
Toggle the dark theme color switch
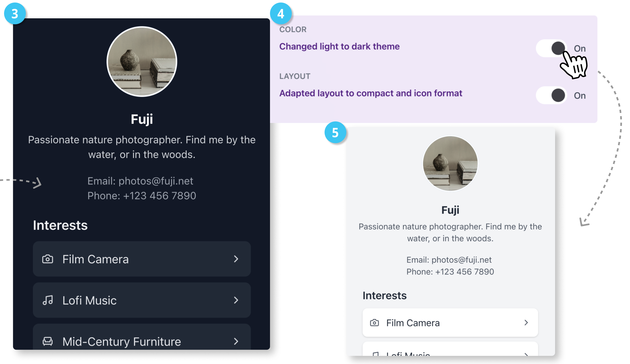click(551, 48)
